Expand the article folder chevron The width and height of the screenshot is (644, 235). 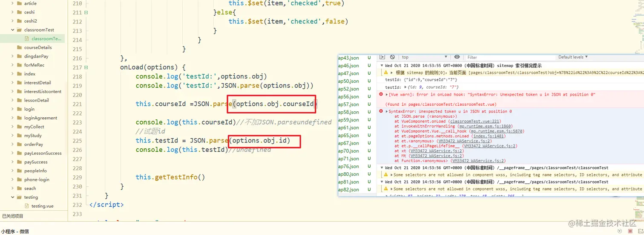(13, 3)
